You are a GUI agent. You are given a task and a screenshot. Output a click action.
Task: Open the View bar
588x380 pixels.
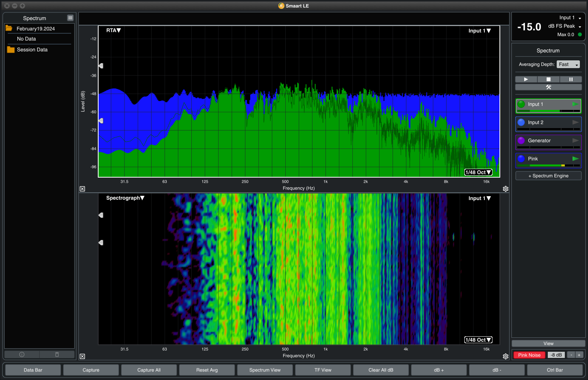548,344
